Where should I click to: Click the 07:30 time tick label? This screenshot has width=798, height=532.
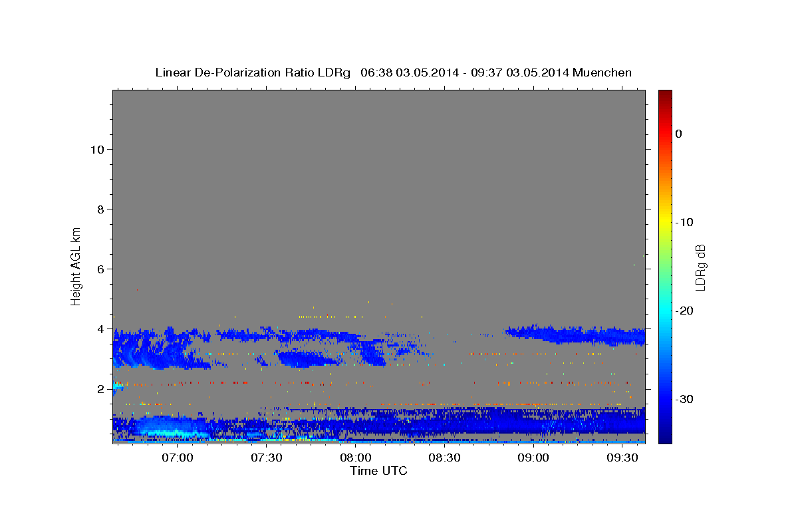coord(267,458)
